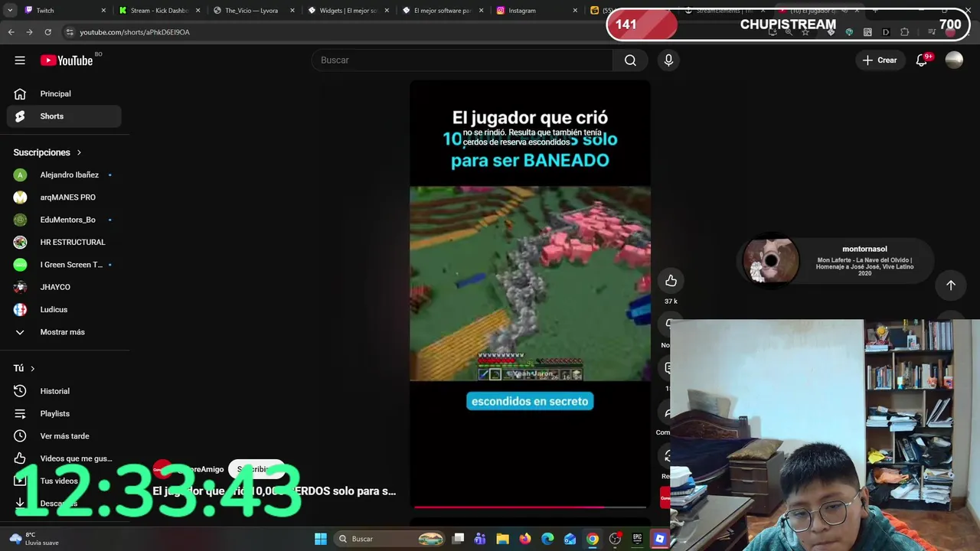The width and height of the screenshot is (980, 551).
Task: Switch to the Twitch tab
Action: click(x=64, y=11)
